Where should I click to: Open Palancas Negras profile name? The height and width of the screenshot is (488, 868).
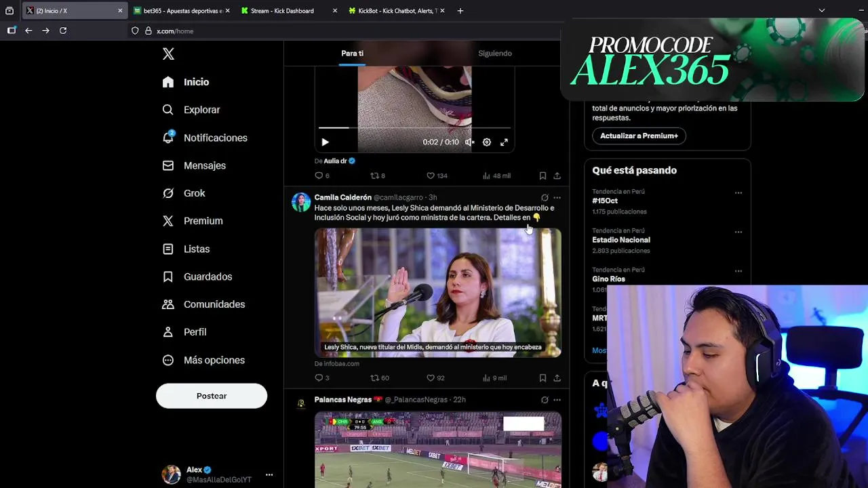point(343,400)
